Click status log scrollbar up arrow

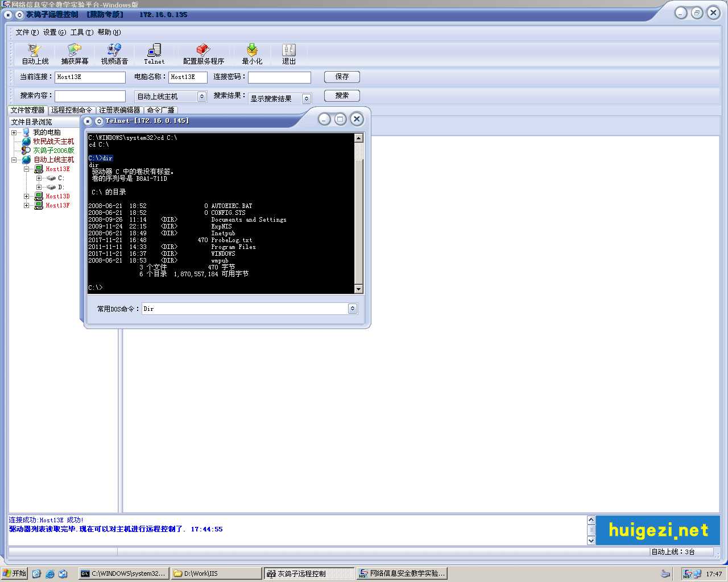[x=591, y=519]
